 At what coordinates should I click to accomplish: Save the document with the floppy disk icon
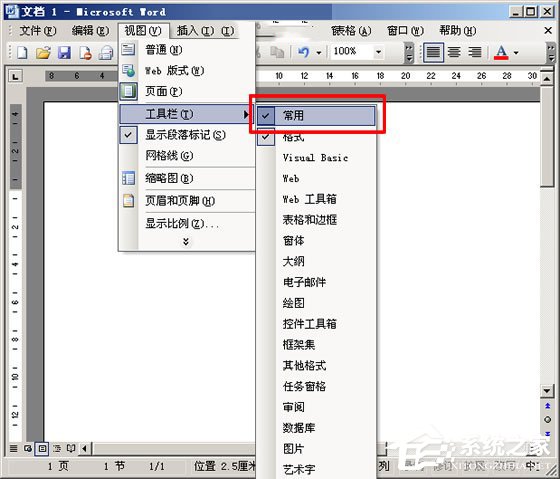[x=64, y=53]
